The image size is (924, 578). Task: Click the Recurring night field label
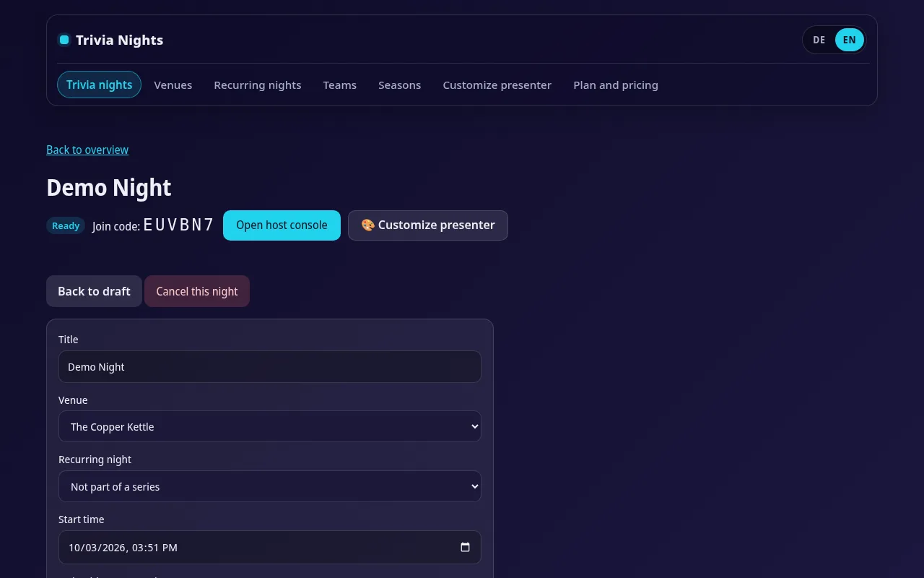click(x=95, y=460)
